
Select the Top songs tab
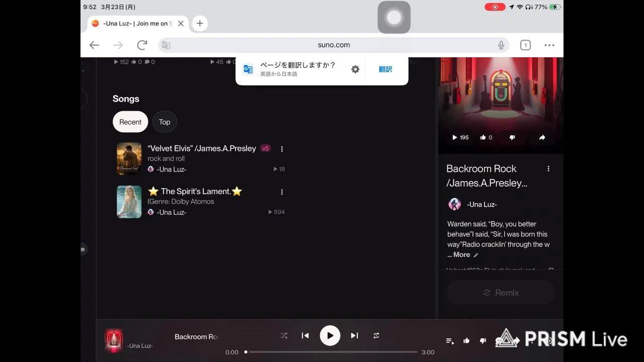[165, 122]
